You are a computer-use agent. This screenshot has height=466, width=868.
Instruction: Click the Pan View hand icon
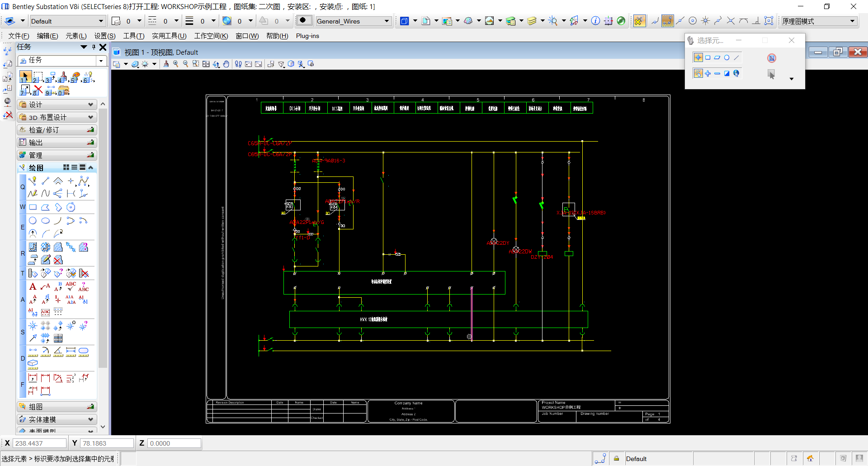tap(226, 64)
